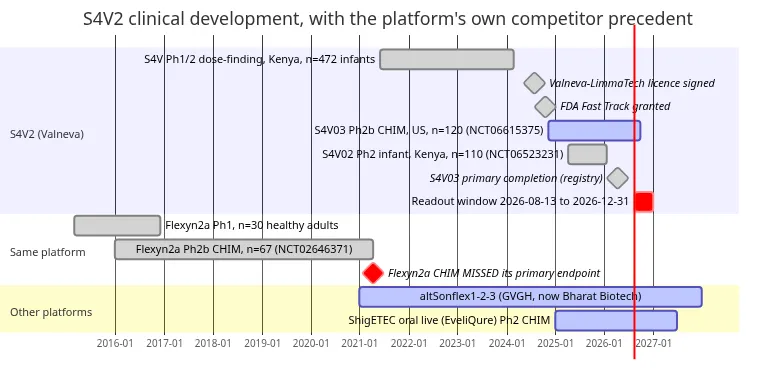Click the 'Flexyn2a Ph1, n=30 healthy adults' label
The width and height of the screenshot is (784, 388).
point(252,226)
